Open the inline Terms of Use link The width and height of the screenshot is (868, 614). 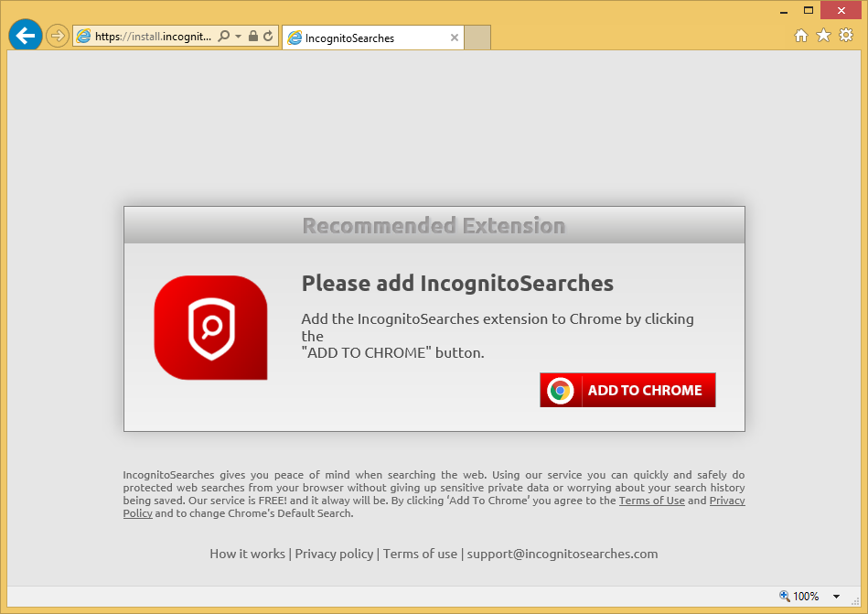(x=651, y=501)
